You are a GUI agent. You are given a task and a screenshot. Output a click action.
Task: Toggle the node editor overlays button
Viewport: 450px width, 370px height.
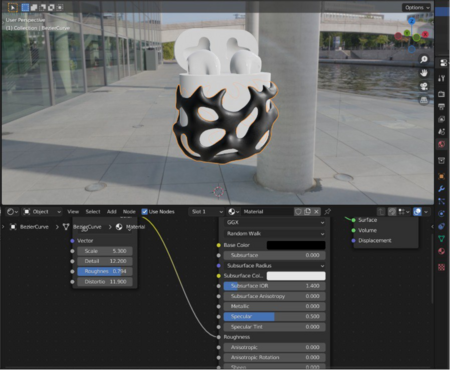point(417,212)
